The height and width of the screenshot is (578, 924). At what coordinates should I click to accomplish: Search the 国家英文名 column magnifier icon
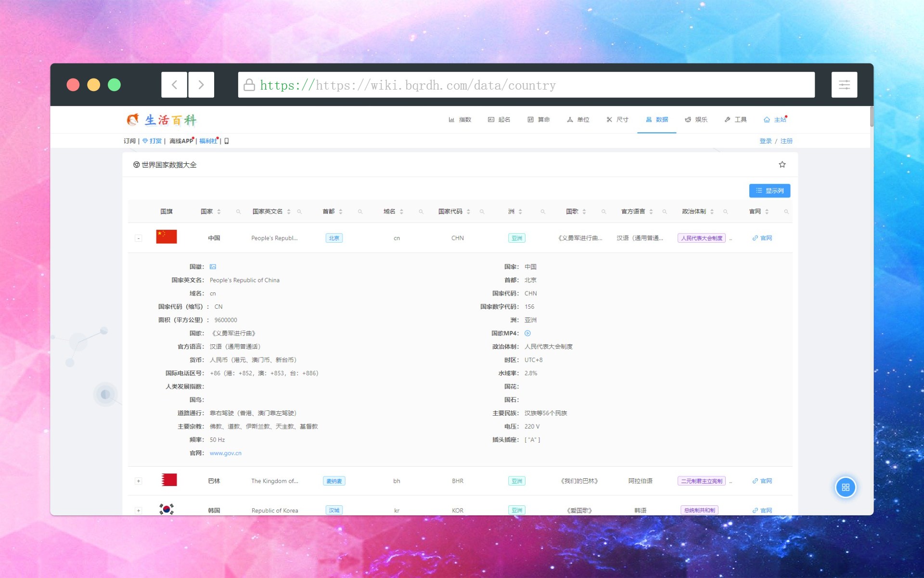pyautogui.click(x=299, y=211)
